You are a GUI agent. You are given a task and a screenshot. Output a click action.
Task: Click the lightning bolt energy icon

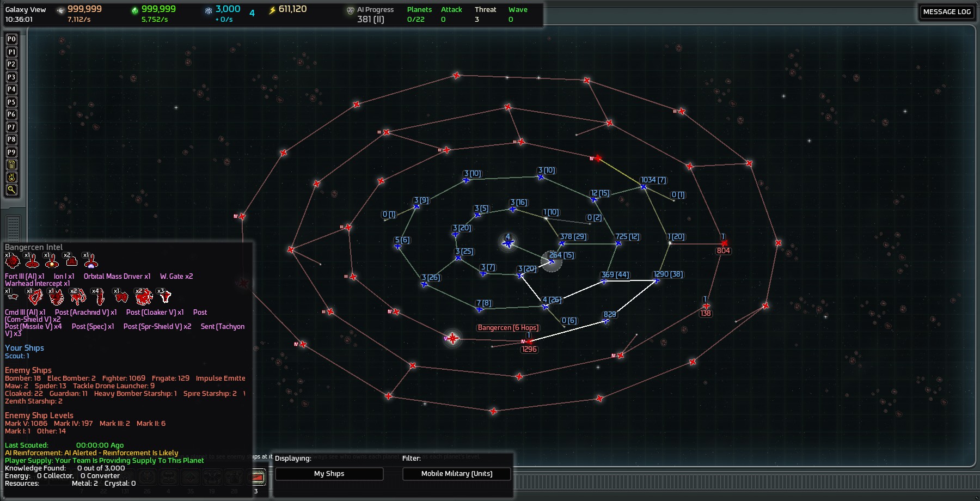tap(272, 10)
